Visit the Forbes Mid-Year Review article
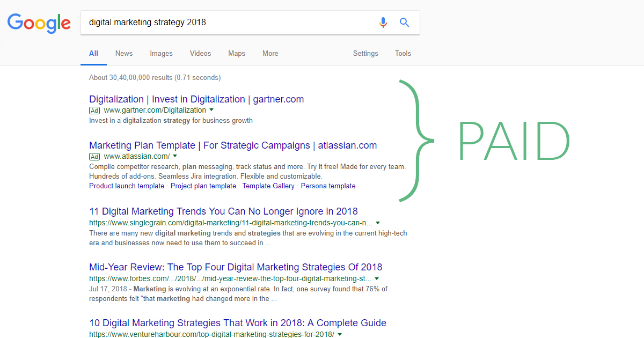Image resolution: width=644 pixels, height=338 pixels. click(235, 267)
